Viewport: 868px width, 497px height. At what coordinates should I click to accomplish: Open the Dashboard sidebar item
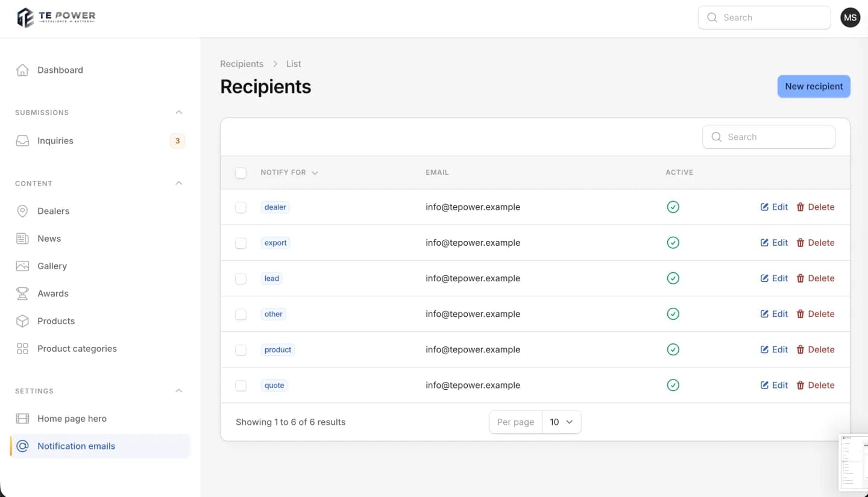click(100, 70)
